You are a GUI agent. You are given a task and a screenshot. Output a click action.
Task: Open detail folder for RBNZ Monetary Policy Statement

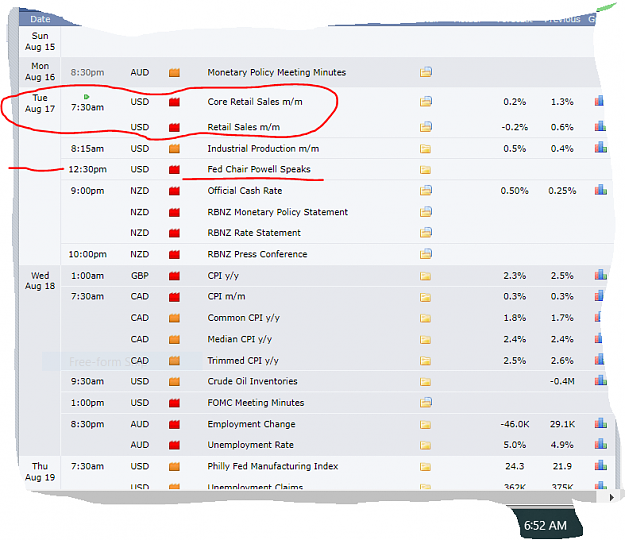point(425,212)
